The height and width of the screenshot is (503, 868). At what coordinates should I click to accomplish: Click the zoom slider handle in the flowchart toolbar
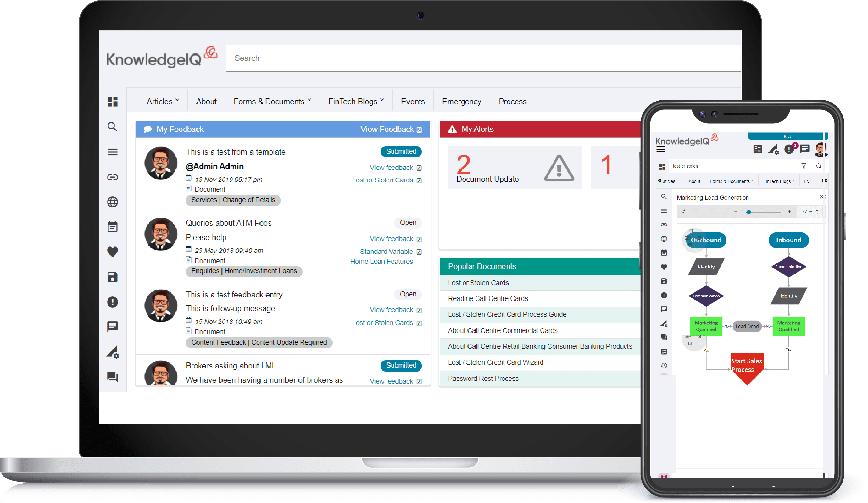(x=748, y=212)
